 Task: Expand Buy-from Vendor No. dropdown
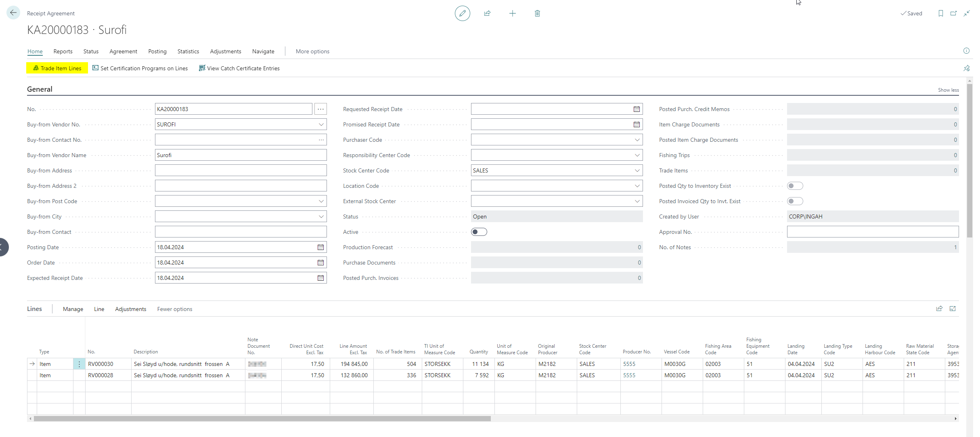321,124
